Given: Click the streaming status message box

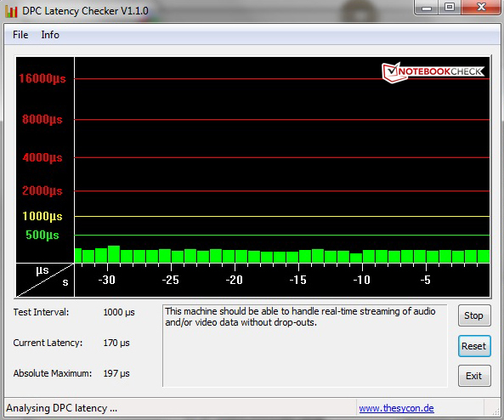Looking at the screenshot, I should click(305, 346).
